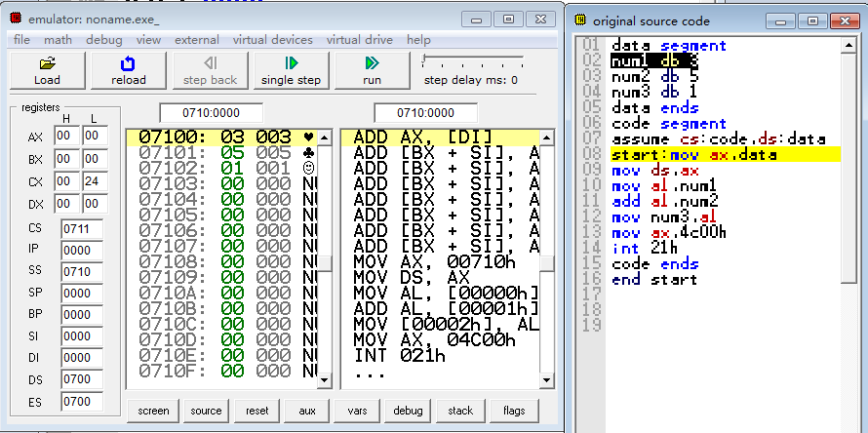
Task: Click the aux button
Action: coord(307,411)
